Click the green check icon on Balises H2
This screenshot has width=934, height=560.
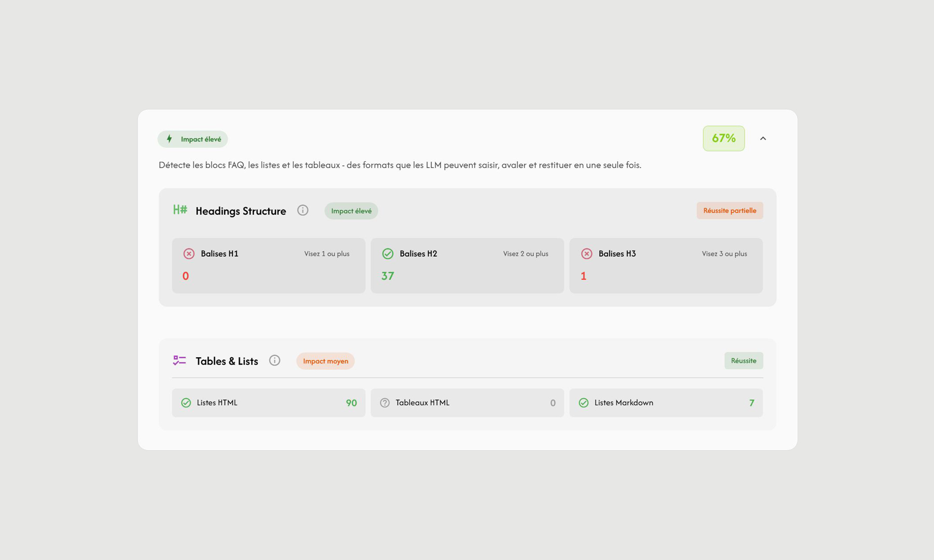pyautogui.click(x=388, y=254)
